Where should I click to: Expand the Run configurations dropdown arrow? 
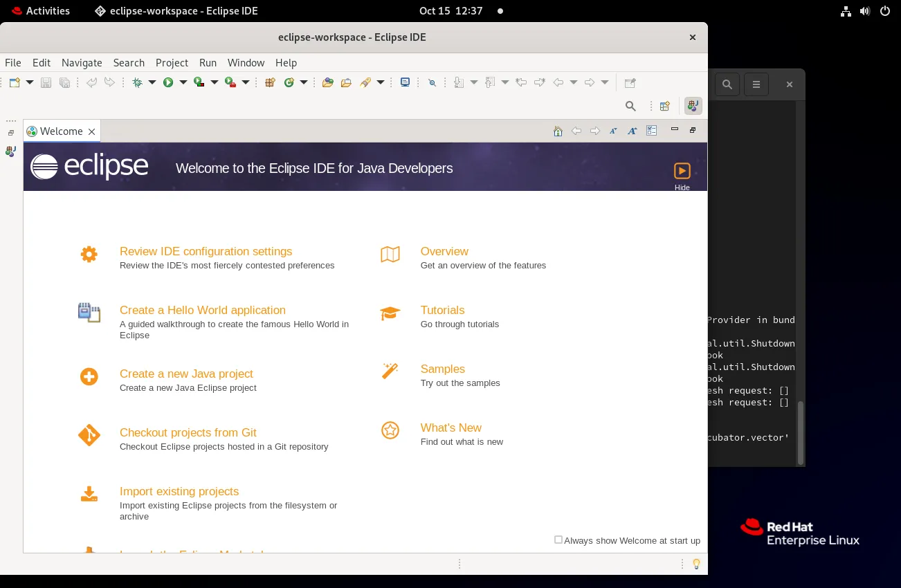[x=183, y=82]
